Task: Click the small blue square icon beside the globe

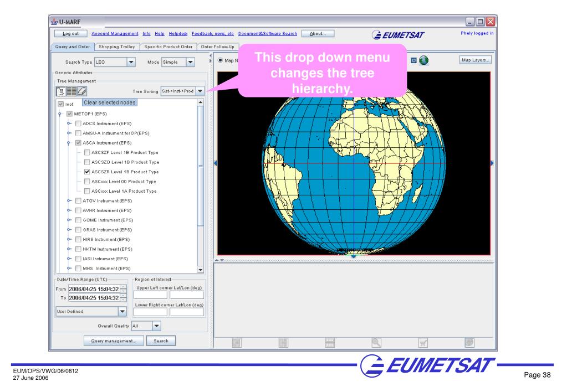Action: point(413,60)
